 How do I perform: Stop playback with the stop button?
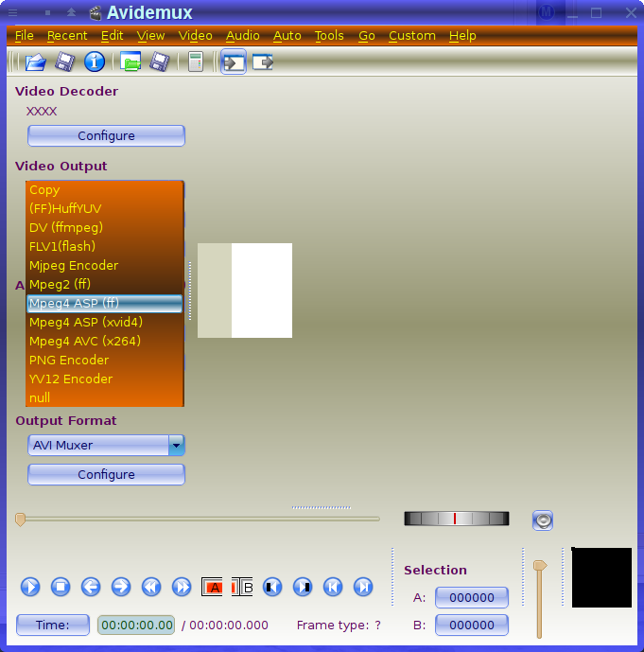(x=61, y=587)
